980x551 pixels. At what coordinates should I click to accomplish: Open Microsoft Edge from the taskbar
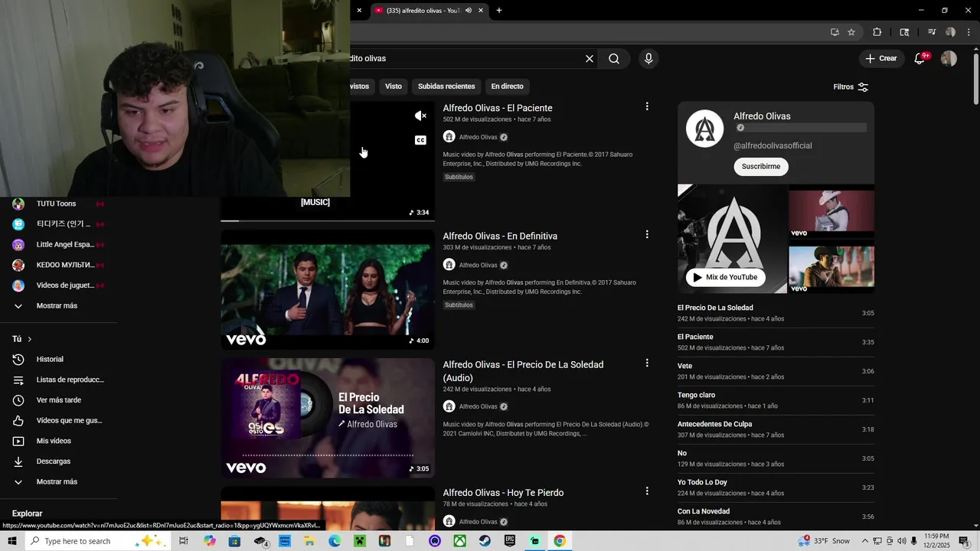(x=335, y=541)
